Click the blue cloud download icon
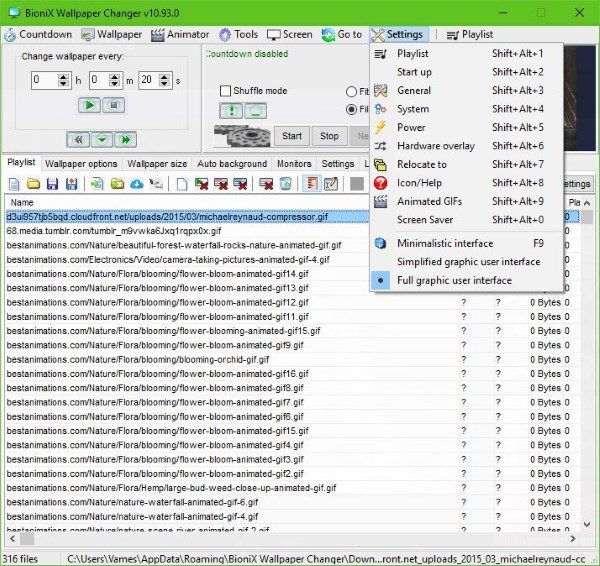The height and width of the screenshot is (566, 600). (x=137, y=184)
